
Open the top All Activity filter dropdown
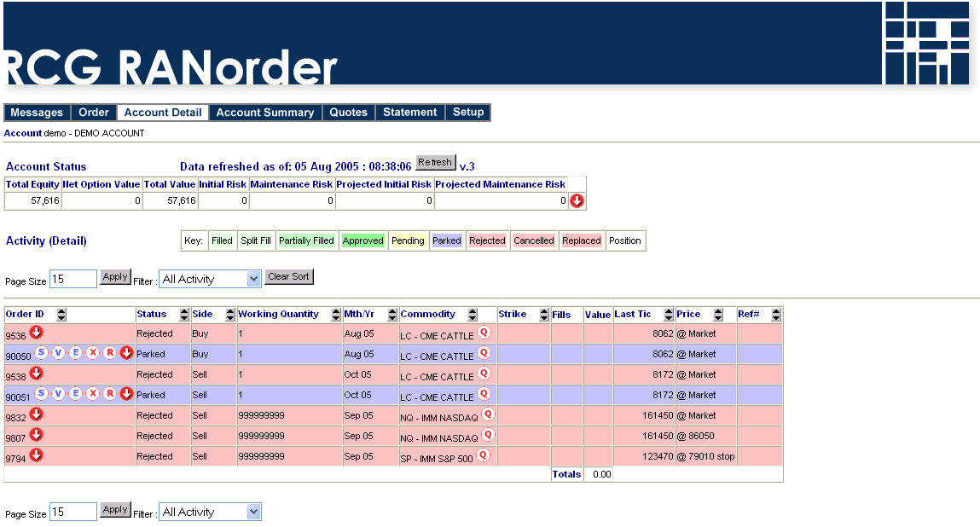pos(210,279)
